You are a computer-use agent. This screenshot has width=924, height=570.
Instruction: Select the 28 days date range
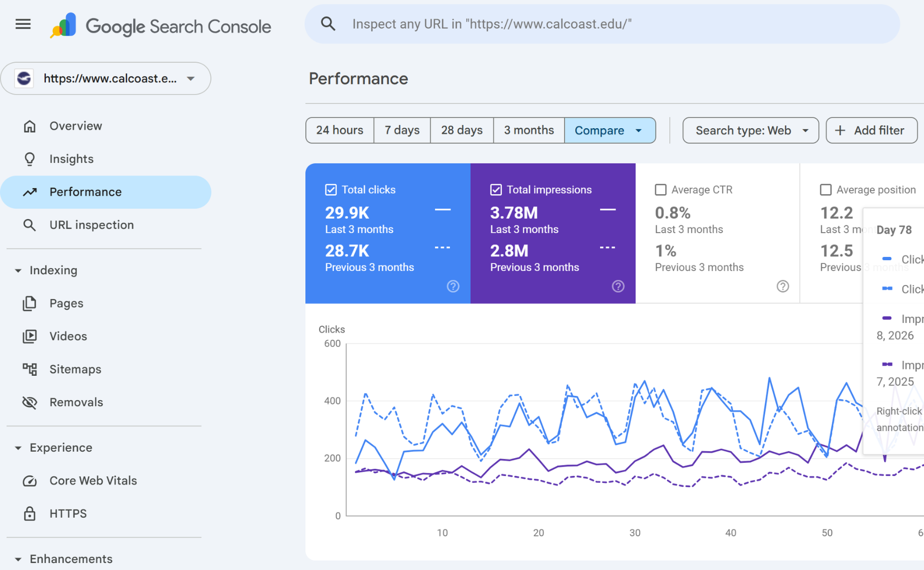(x=461, y=130)
